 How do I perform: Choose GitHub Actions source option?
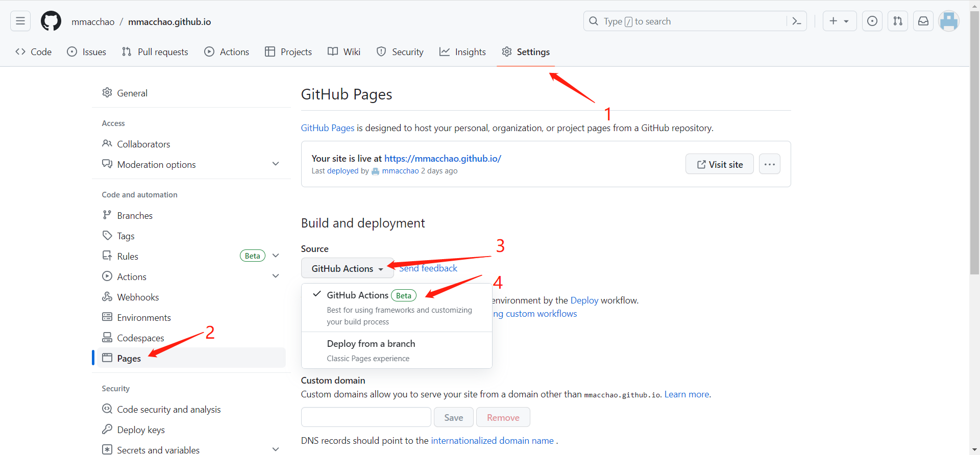click(x=397, y=308)
